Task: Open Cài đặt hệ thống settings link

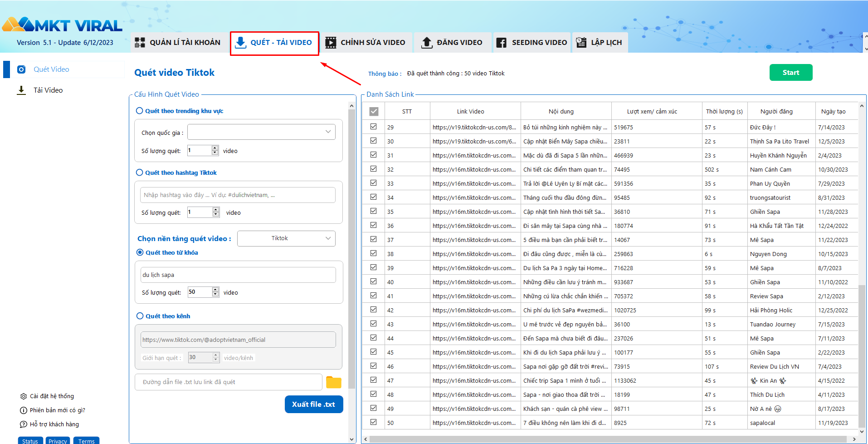Action: tap(52, 396)
